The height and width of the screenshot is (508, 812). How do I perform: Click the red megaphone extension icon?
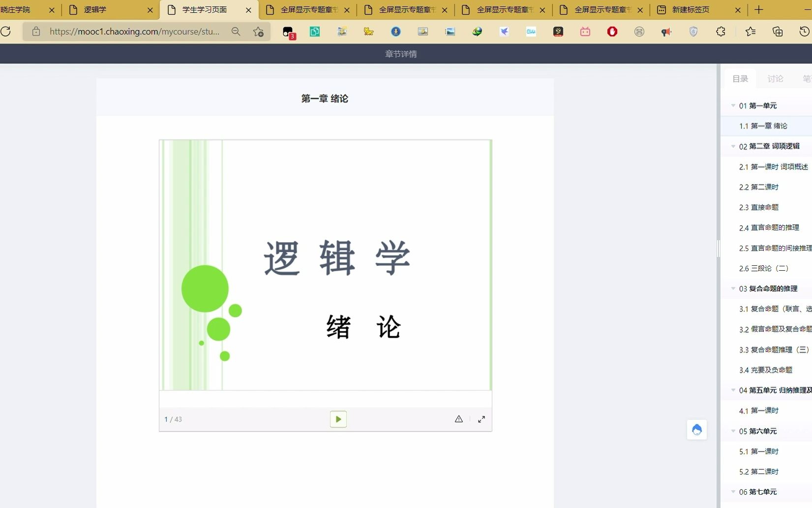click(666, 32)
